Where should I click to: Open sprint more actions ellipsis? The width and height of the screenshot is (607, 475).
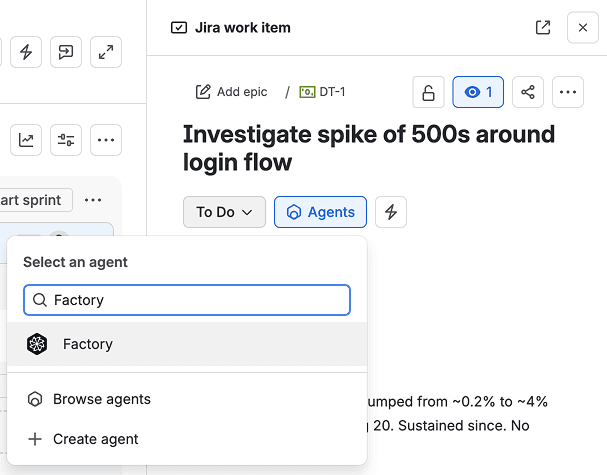coord(93,200)
